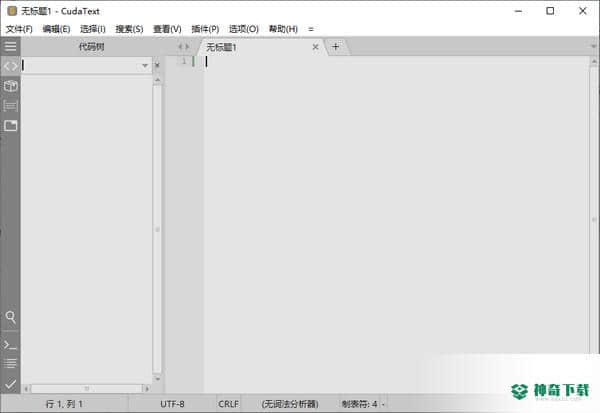
Task: Click the tab list arrow left
Action: coord(179,47)
